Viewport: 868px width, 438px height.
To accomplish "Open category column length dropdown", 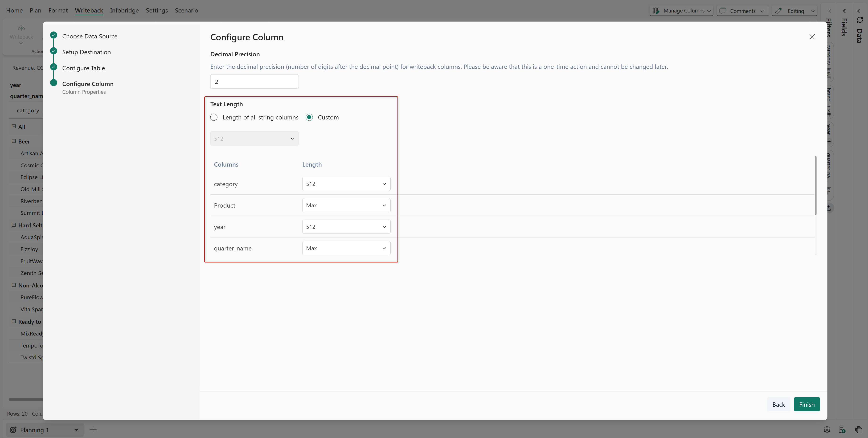I will (346, 184).
